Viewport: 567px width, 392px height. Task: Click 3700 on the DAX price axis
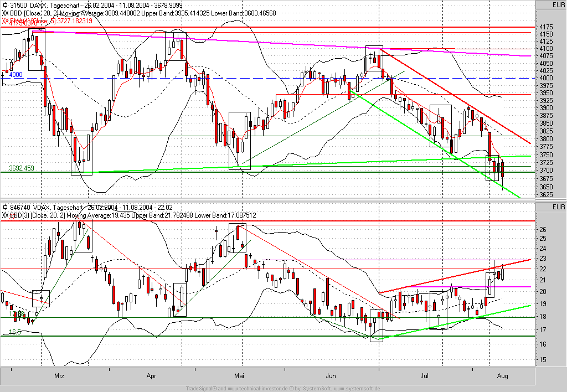tap(546, 171)
